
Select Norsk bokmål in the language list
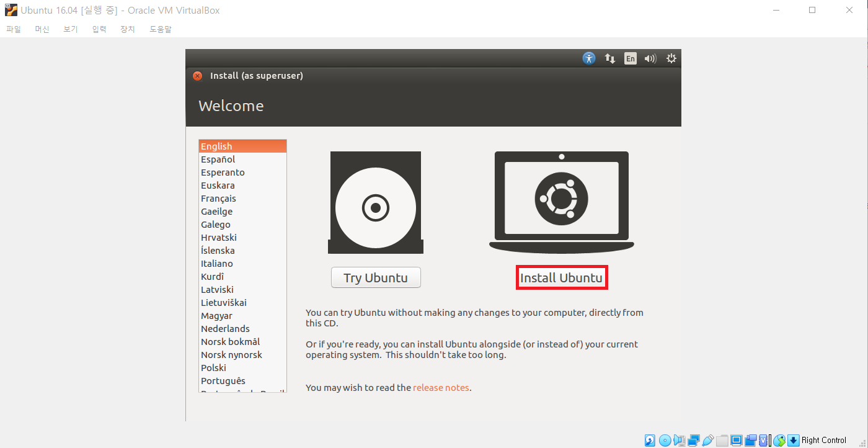[x=242, y=342]
